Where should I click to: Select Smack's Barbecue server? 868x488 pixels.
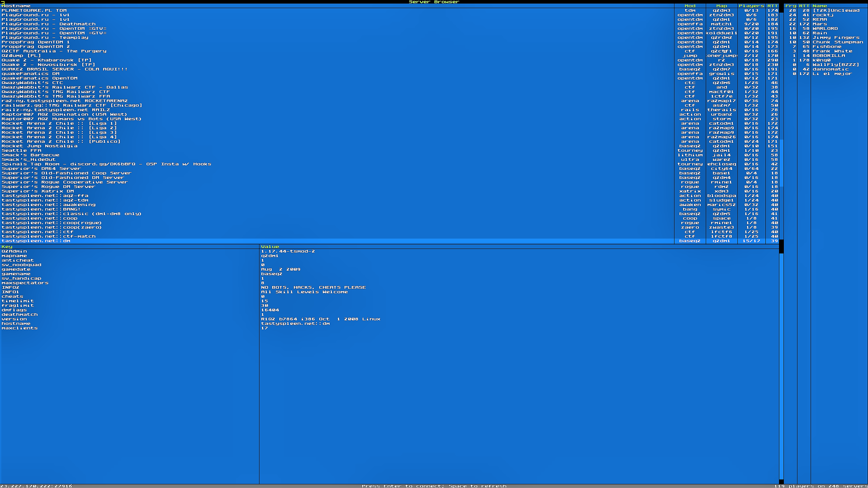click(389, 155)
